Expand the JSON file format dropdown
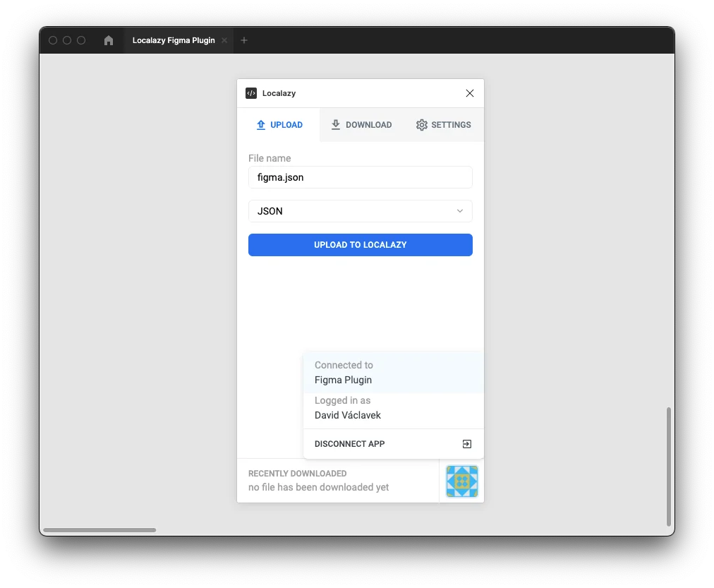714x588 pixels. click(x=360, y=211)
